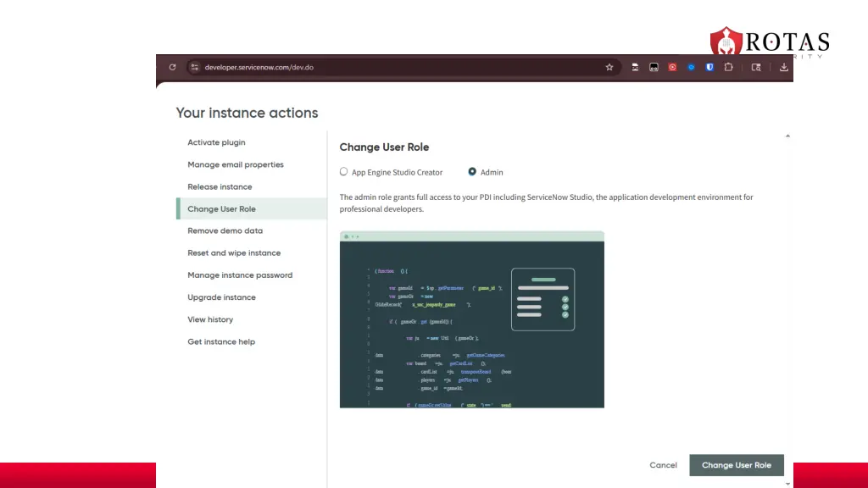Open the extensions puzzle-piece menu
The height and width of the screenshot is (488, 868).
pos(728,67)
